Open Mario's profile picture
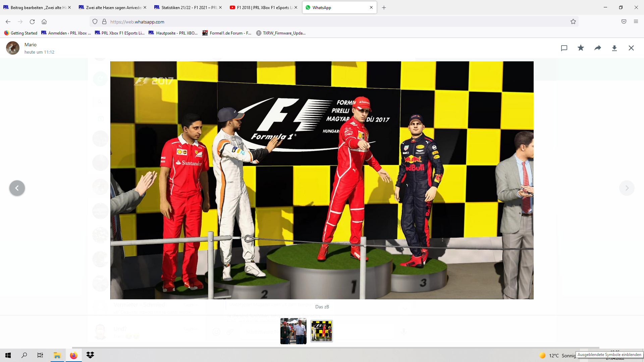 point(13,48)
